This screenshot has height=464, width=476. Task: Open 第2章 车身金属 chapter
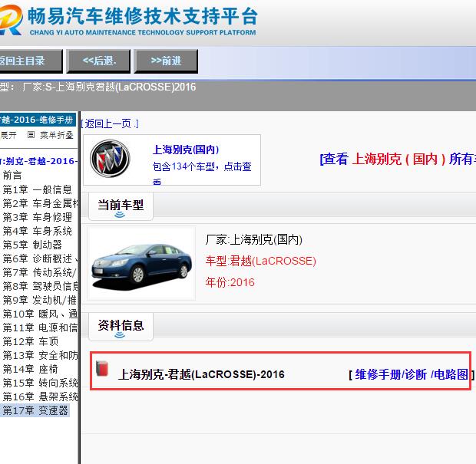click(x=40, y=203)
